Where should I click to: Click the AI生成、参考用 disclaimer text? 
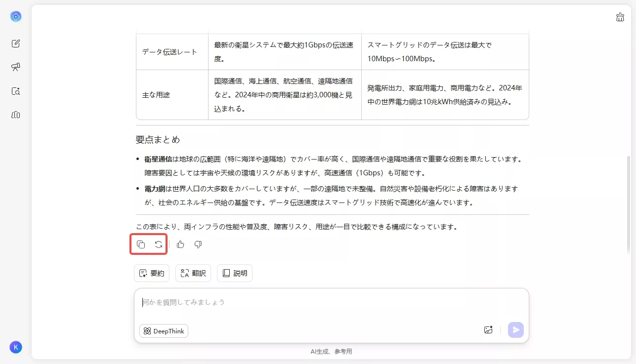pyautogui.click(x=332, y=351)
